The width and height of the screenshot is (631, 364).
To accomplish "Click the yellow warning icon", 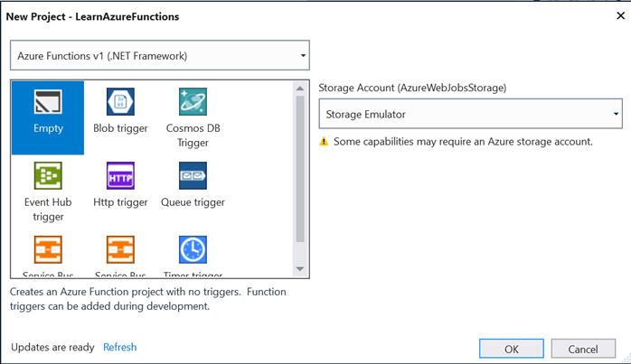I will [324, 142].
